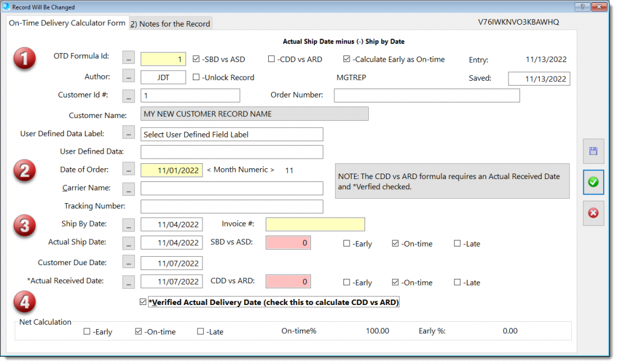Check Late in CDD vs ARD row
The width and height of the screenshot is (617, 364).
pyautogui.click(x=457, y=282)
